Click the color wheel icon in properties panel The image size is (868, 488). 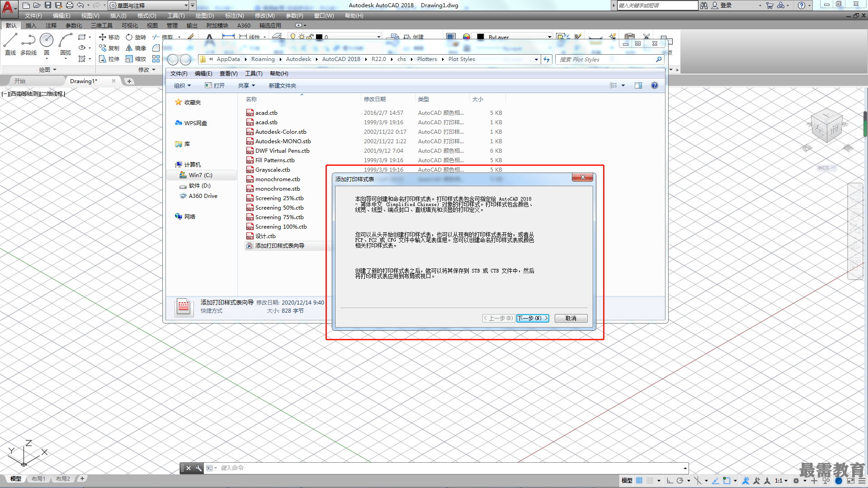tap(467, 37)
